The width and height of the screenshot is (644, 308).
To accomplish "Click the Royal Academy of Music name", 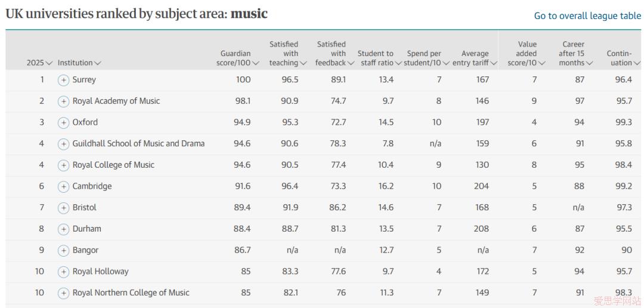I will 116,101.
